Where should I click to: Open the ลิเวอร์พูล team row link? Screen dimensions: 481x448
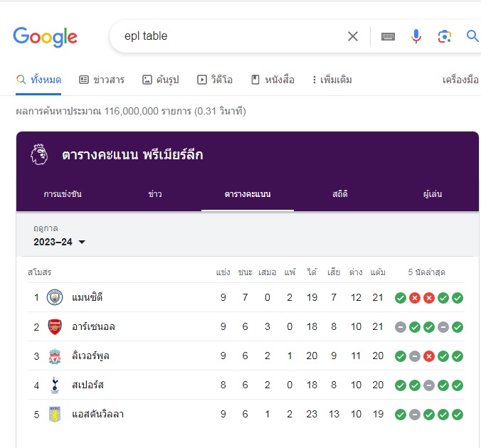click(x=246, y=356)
